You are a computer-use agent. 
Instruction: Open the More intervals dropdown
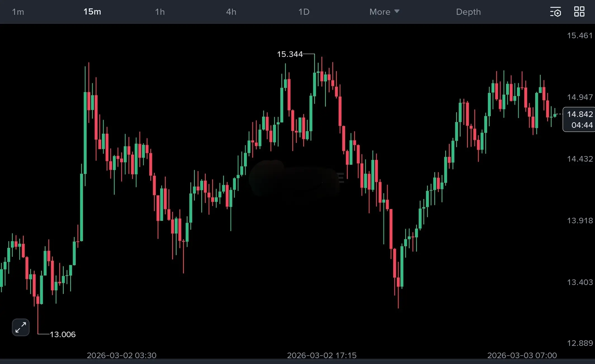[x=380, y=12]
